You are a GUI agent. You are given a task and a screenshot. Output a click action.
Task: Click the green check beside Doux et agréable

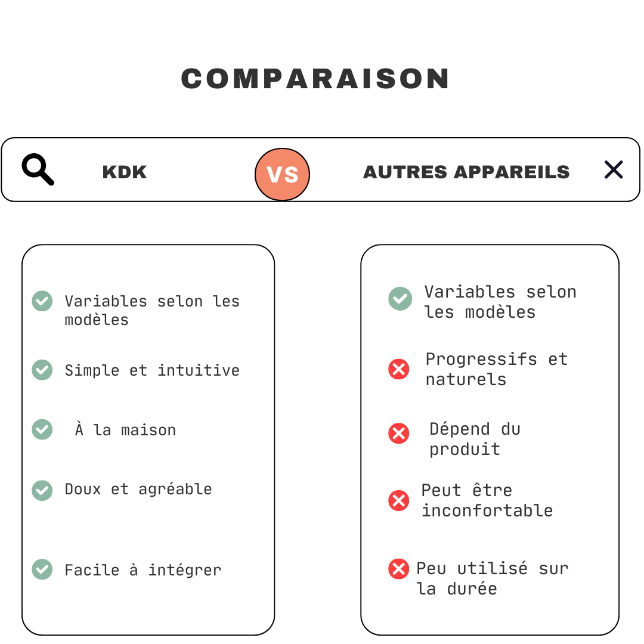tap(42, 490)
